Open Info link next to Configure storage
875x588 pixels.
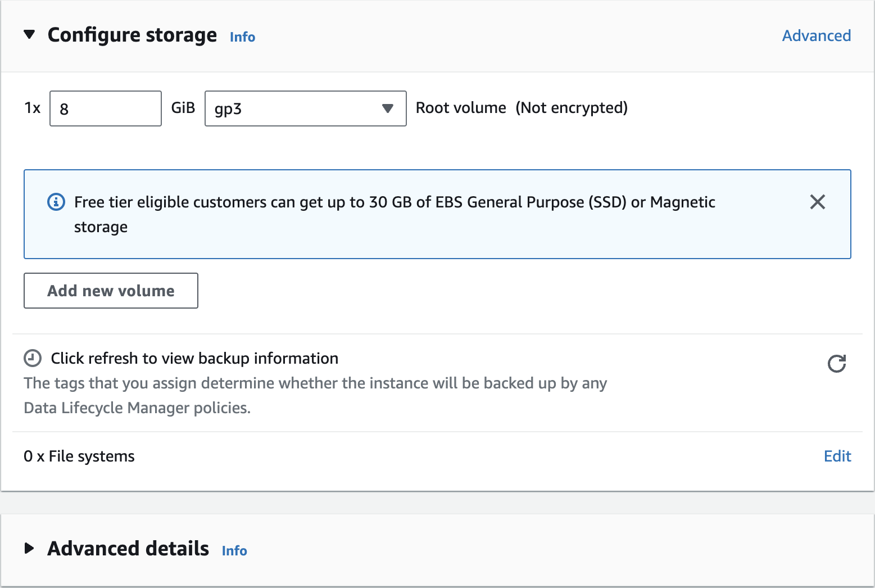tap(242, 37)
